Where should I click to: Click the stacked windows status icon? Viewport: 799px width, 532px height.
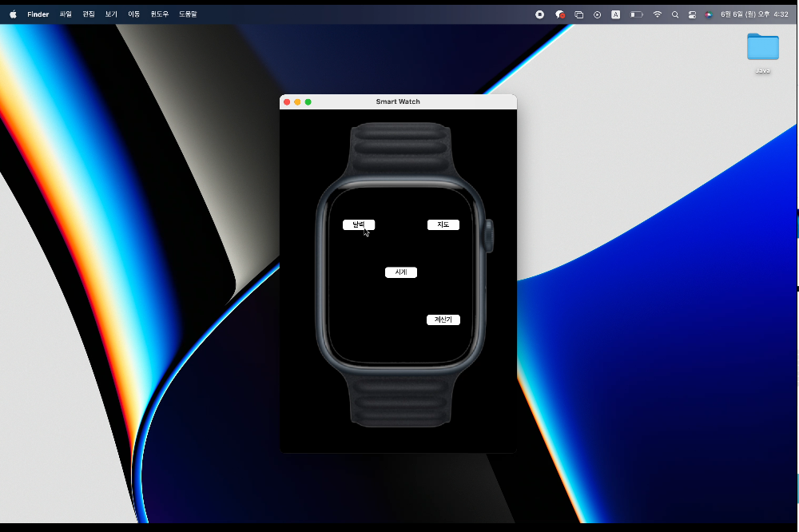578,14
